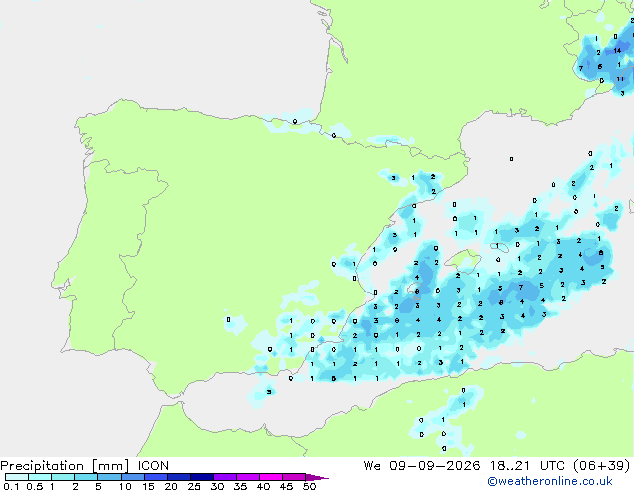Select the forecast date We 09-09-2026 label

click(422, 466)
